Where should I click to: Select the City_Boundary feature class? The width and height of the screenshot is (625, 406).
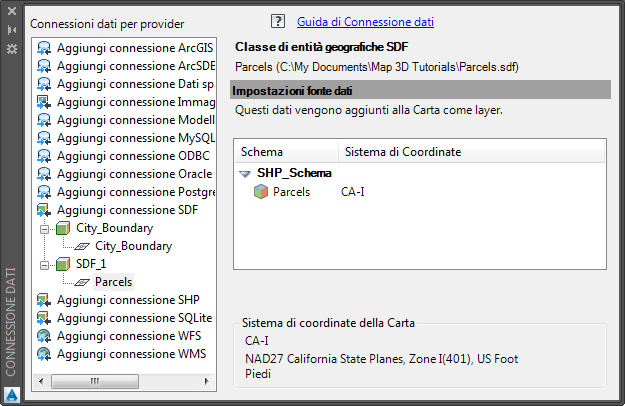[133, 246]
